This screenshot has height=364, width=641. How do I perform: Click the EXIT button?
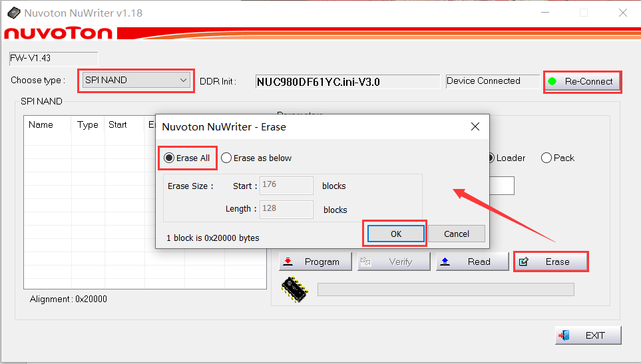pyautogui.click(x=588, y=335)
